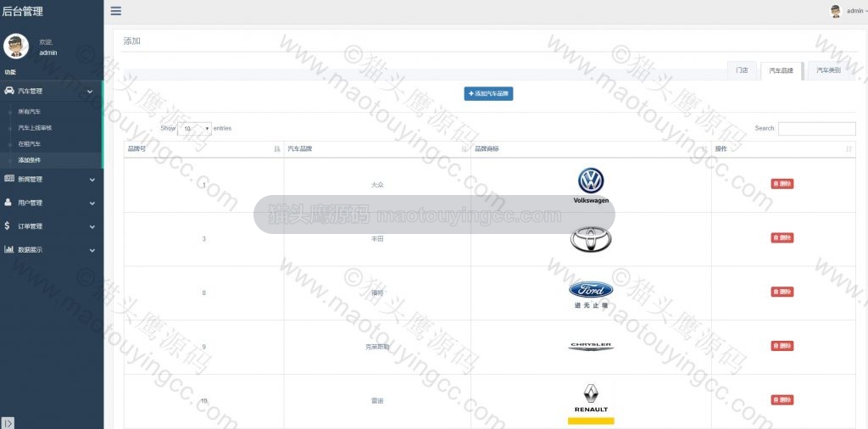Collapse the 汽车管理 menu chevron
This screenshot has height=429, width=868.
(x=90, y=92)
